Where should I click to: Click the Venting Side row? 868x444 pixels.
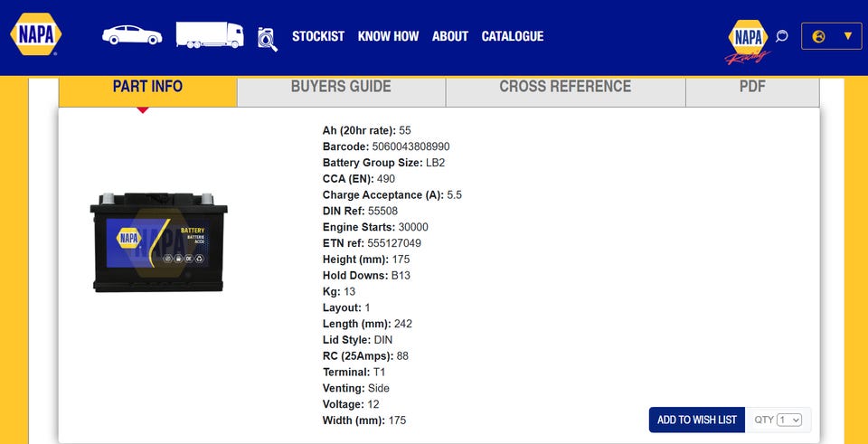tap(356, 388)
